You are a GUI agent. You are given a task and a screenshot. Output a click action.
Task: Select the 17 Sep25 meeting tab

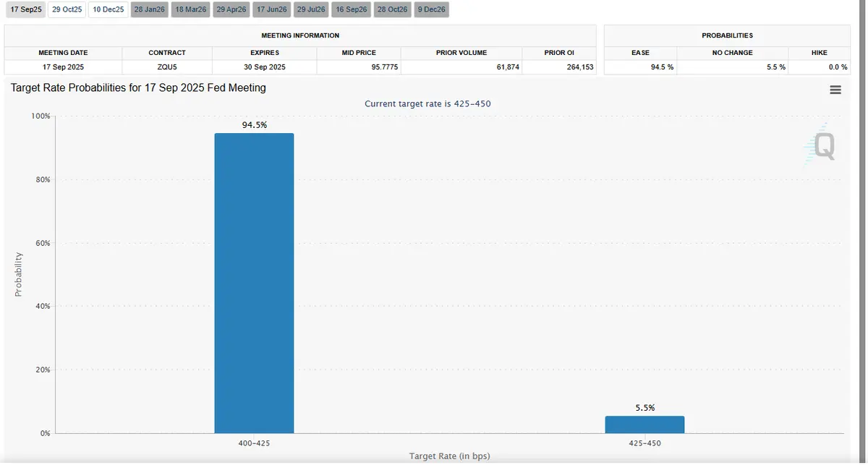coord(26,9)
